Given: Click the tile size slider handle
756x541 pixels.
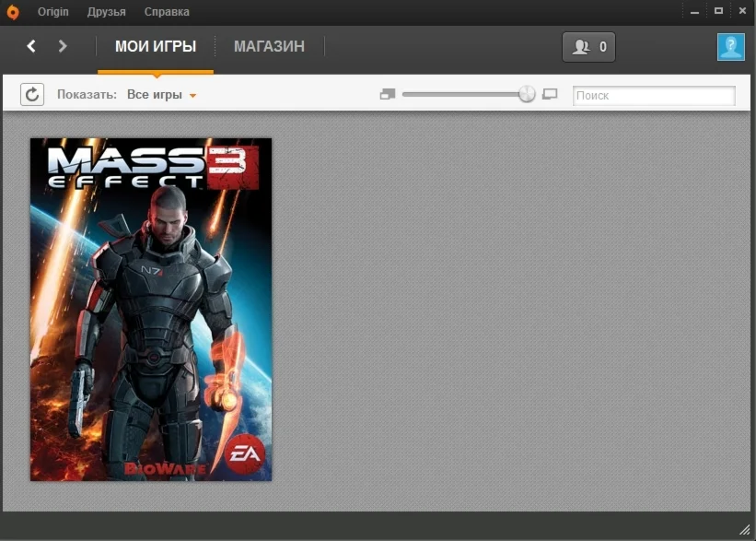Looking at the screenshot, I should [x=526, y=93].
